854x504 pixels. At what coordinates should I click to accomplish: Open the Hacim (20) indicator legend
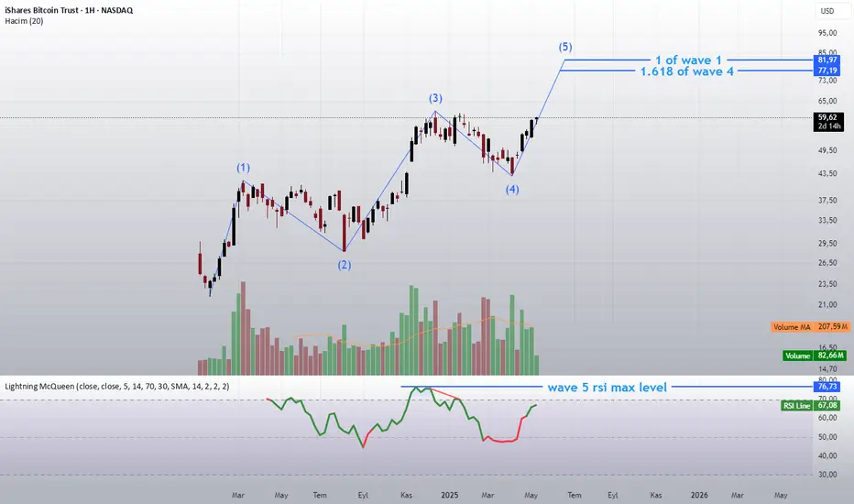[24, 21]
